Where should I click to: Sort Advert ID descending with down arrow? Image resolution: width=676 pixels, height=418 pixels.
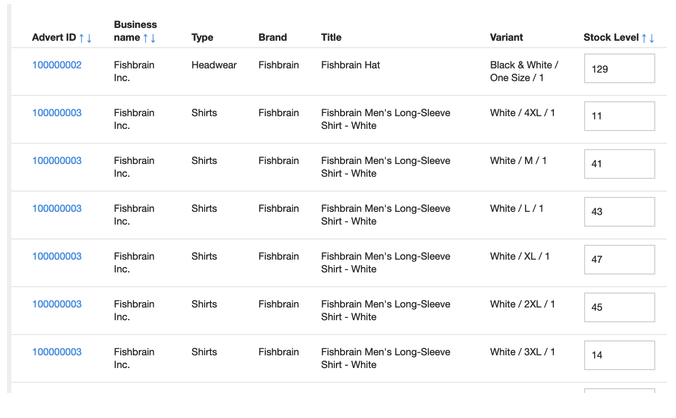coord(90,38)
